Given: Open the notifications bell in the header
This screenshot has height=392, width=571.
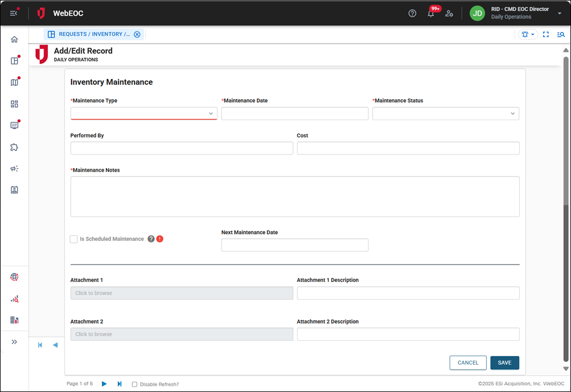Looking at the screenshot, I should (431, 13).
